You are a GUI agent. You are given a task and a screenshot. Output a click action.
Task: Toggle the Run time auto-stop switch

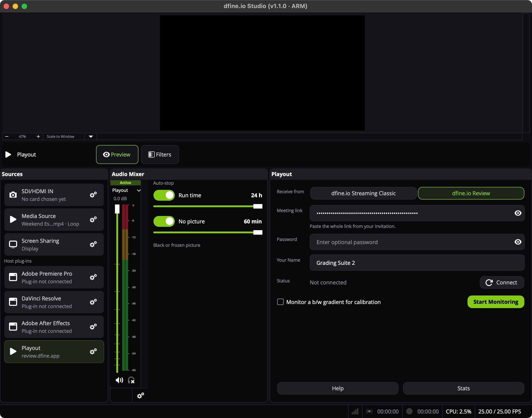pyautogui.click(x=164, y=195)
